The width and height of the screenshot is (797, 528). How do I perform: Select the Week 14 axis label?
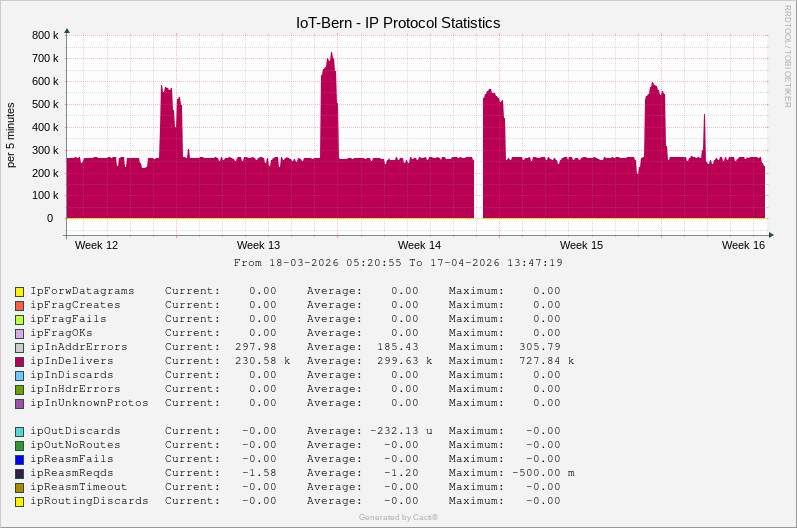(419, 245)
